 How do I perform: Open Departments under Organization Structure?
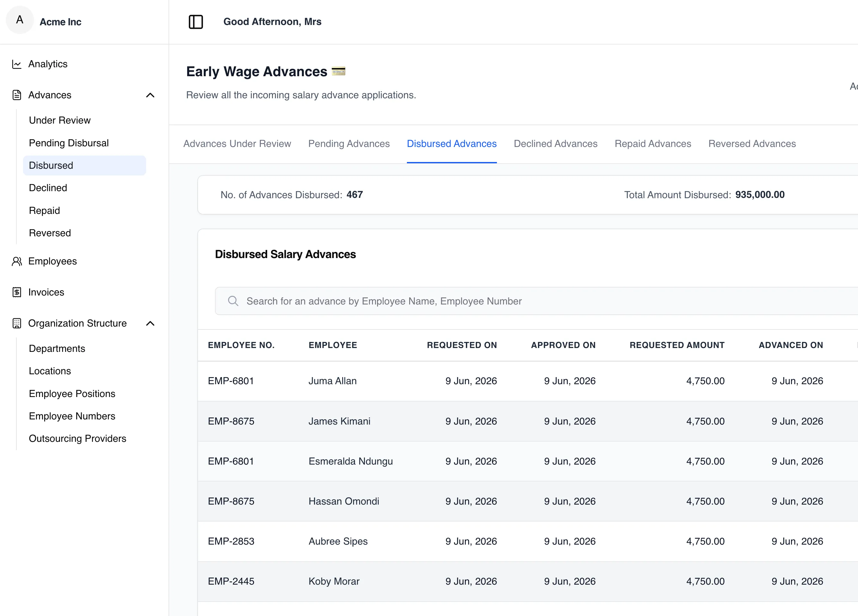click(57, 349)
